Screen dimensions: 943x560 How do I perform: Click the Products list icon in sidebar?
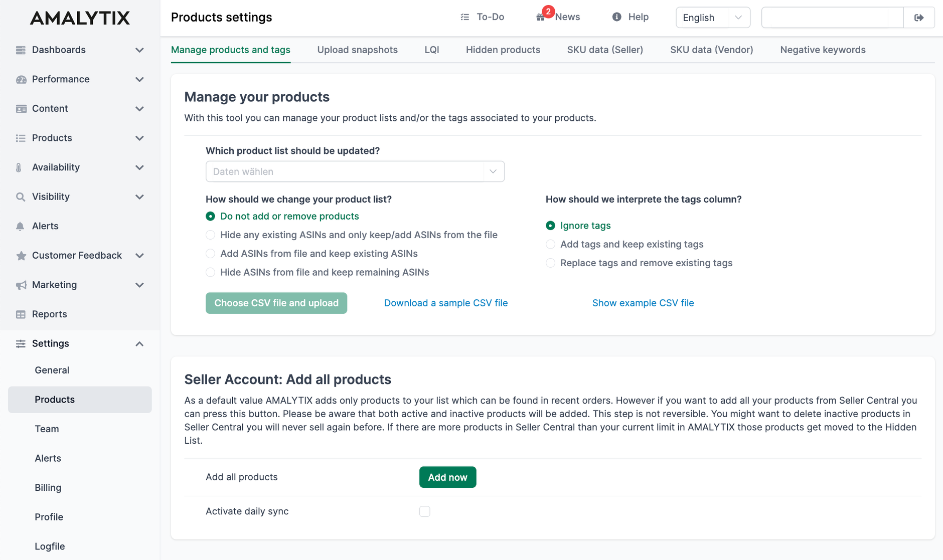tap(21, 138)
